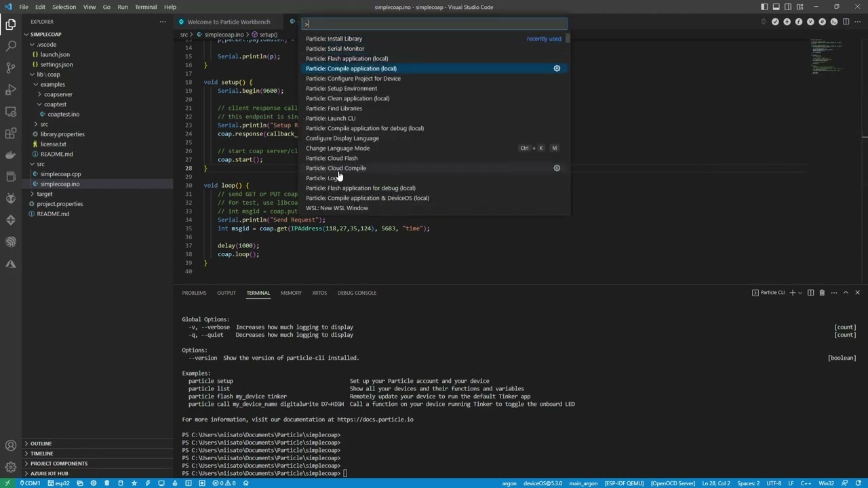The width and height of the screenshot is (868, 488).
Task: Select Ln 28, Col 2 cursor position indicator
Action: point(716,483)
